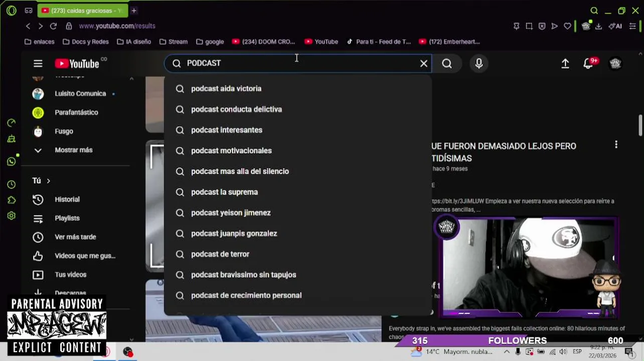
Task: Open the weather widget in taskbar
Action: 451,351
